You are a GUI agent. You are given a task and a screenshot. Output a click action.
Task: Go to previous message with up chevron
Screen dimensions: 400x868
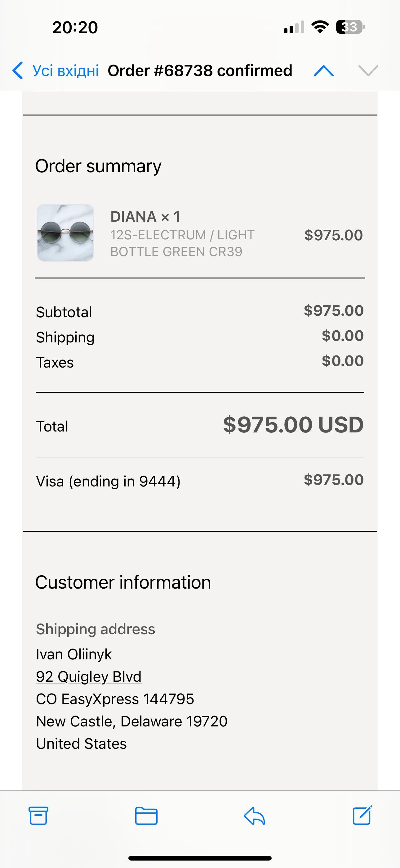[324, 71]
